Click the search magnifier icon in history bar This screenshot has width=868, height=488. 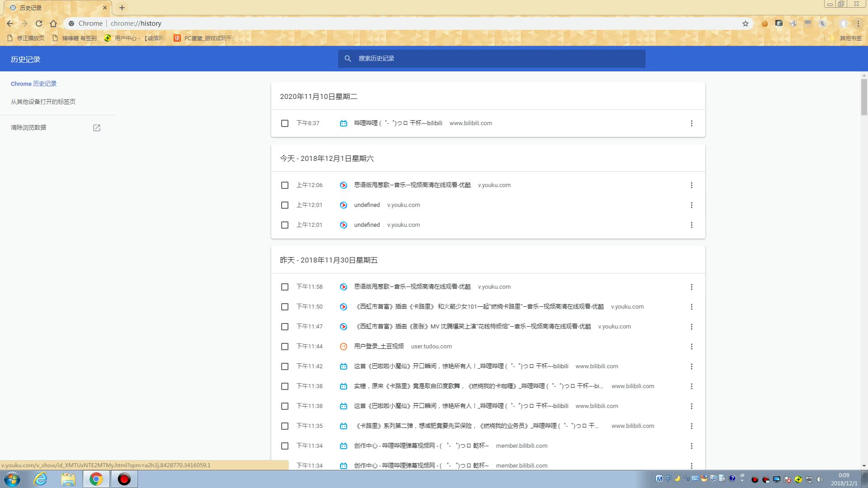(x=348, y=59)
